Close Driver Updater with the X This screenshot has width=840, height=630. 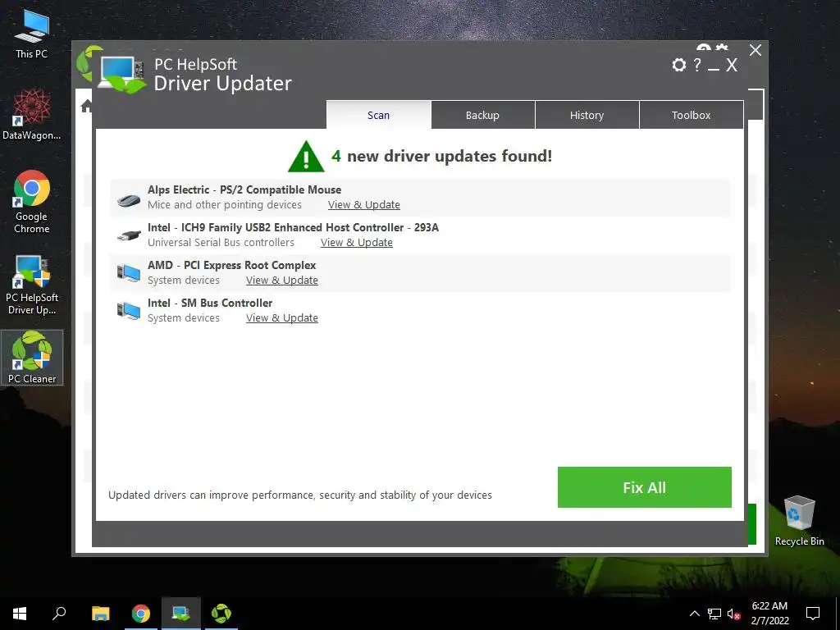pyautogui.click(x=732, y=66)
